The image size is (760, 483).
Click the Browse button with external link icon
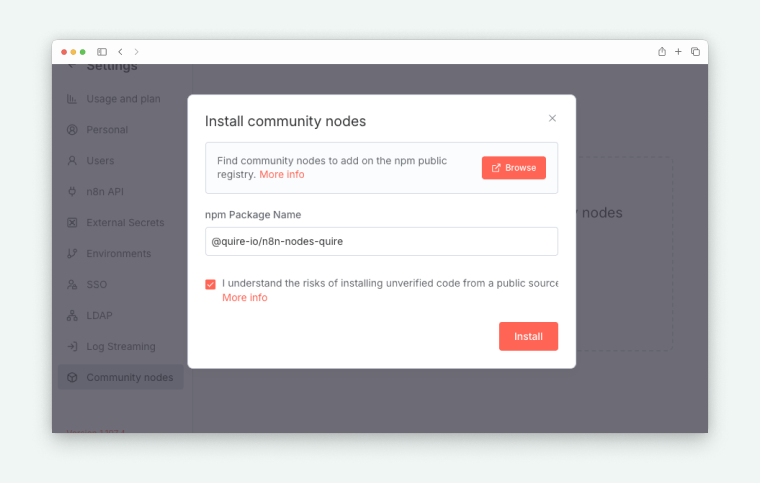click(513, 168)
